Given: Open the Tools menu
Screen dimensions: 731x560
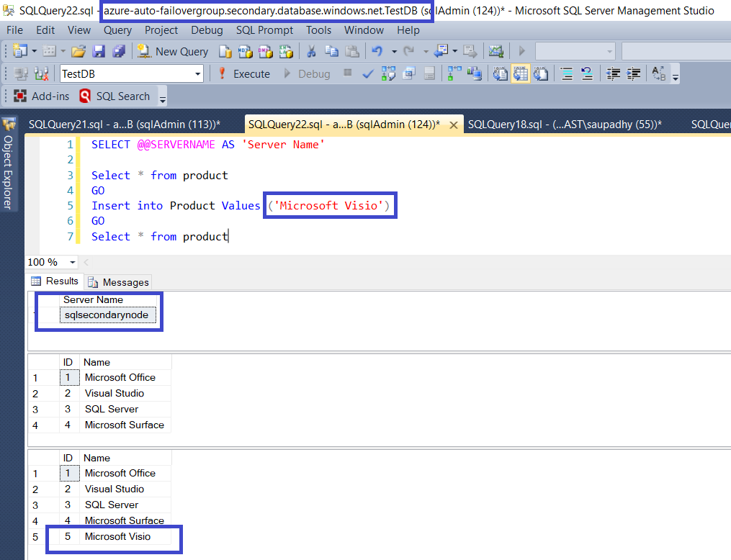Looking at the screenshot, I should (318, 30).
